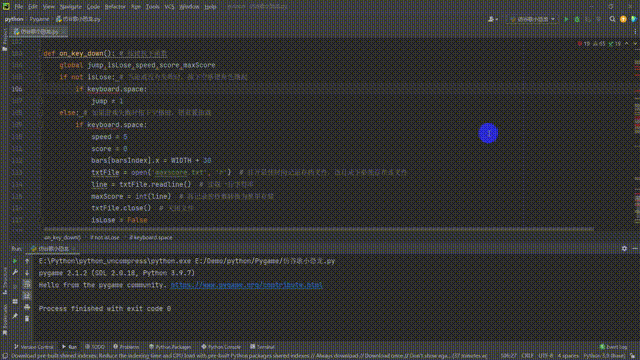This screenshot has width=640, height=360.
Task: Click 'Process finished with exit code 0'
Action: click(105, 309)
